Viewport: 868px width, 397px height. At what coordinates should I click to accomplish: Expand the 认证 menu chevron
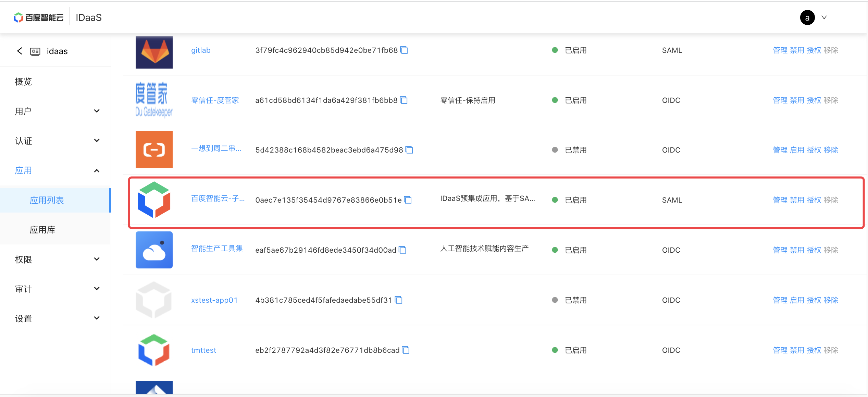tap(97, 141)
